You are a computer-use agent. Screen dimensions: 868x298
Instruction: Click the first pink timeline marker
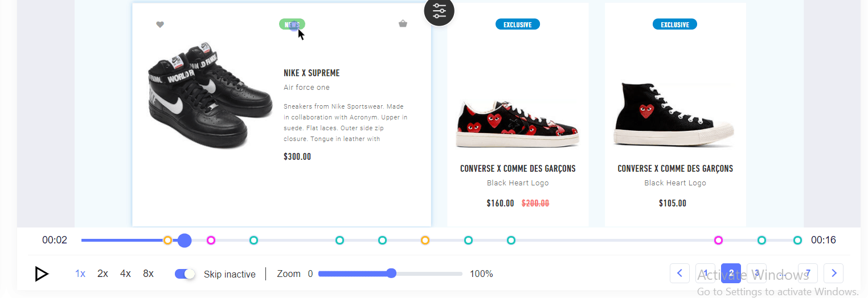(x=211, y=241)
